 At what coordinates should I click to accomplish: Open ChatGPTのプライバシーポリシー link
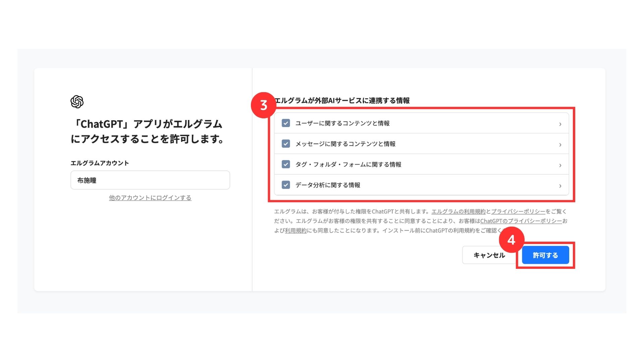[521, 221]
